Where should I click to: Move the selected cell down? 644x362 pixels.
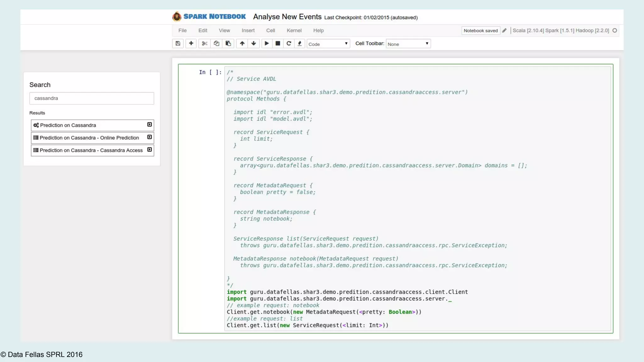coord(253,43)
